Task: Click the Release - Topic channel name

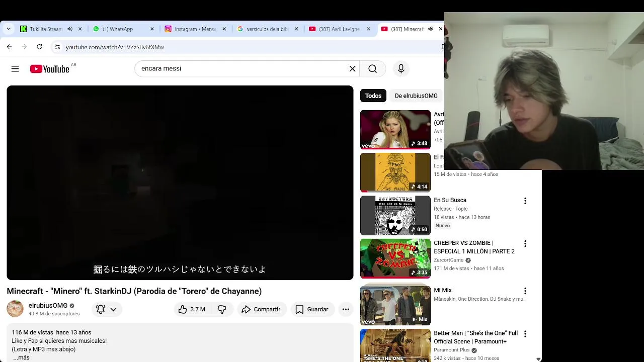Action: coord(451,209)
